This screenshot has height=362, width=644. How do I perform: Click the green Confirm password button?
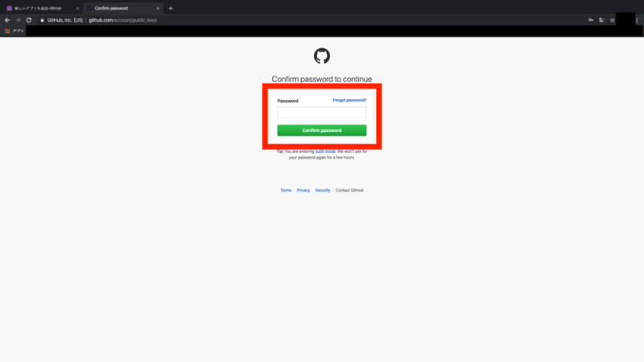point(322,130)
